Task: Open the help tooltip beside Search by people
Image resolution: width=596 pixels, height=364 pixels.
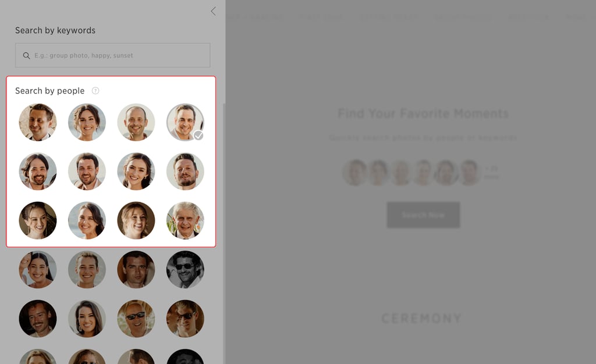Action: click(x=95, y=91)
